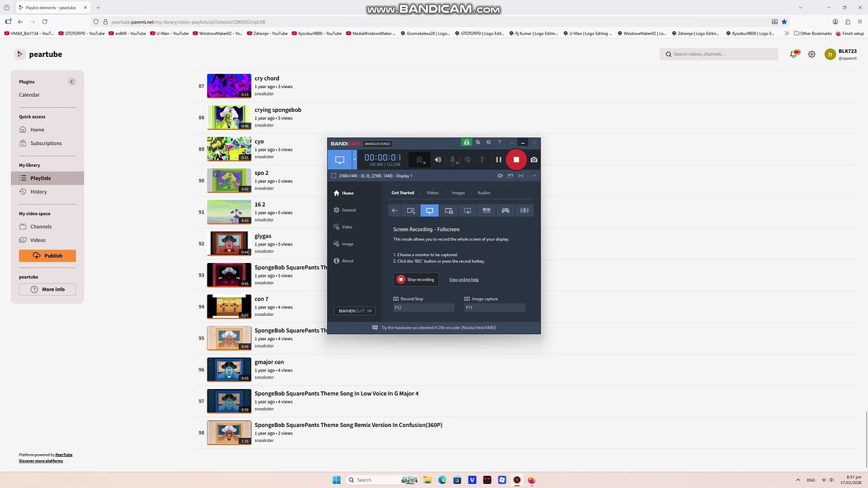The width and height of the screenshot is (868, 488).
Task: Select the fullscreen mode in mode selector row
Action: tap(429, 211)
